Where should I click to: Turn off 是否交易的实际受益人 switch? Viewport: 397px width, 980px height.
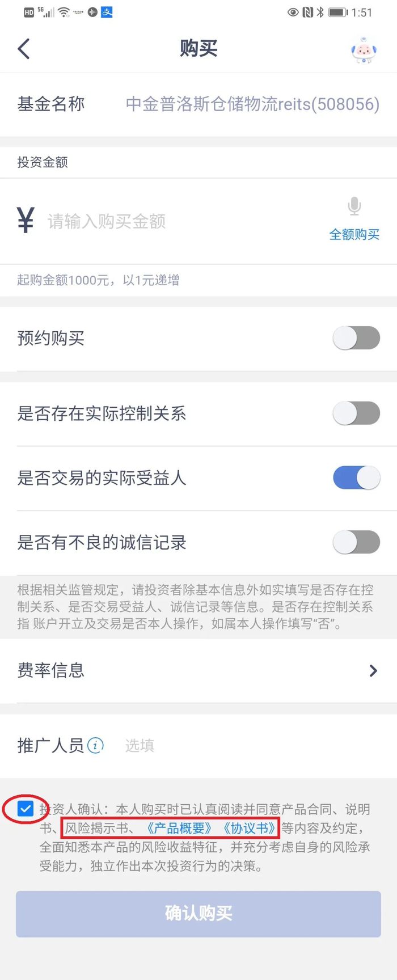pos(356,478)
